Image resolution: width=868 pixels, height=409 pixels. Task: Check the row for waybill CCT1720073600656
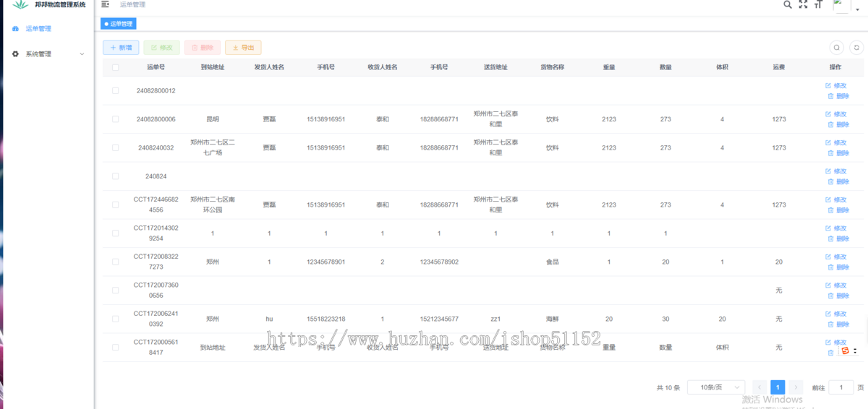point(115,290)
